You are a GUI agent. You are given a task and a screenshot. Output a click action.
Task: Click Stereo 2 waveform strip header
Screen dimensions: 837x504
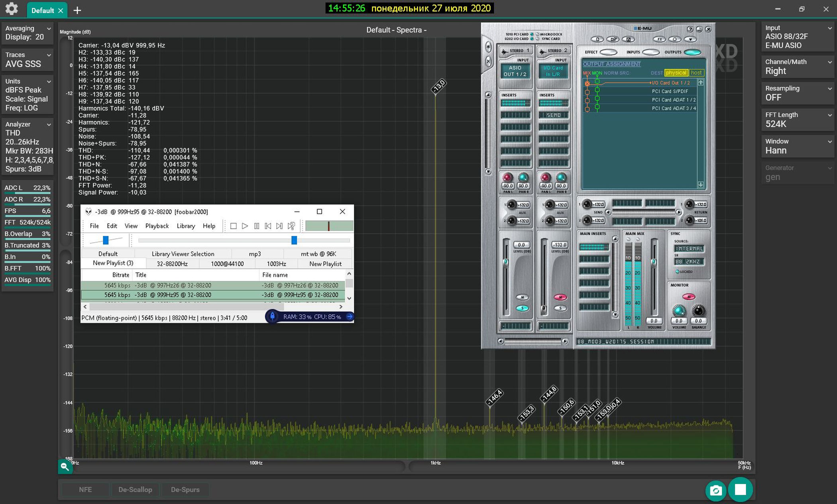click(x=554, y=51)
